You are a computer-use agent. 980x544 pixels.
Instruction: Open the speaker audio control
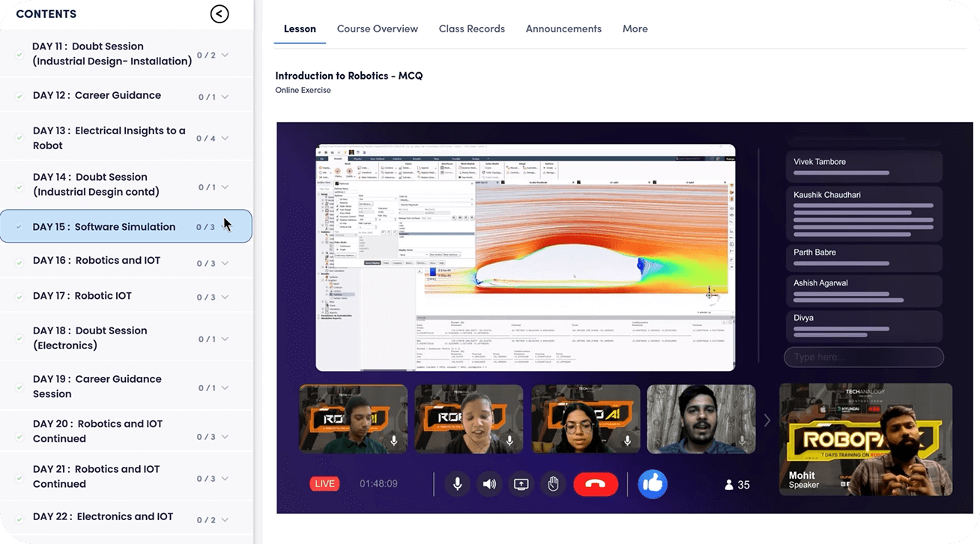tap(489, 483)
